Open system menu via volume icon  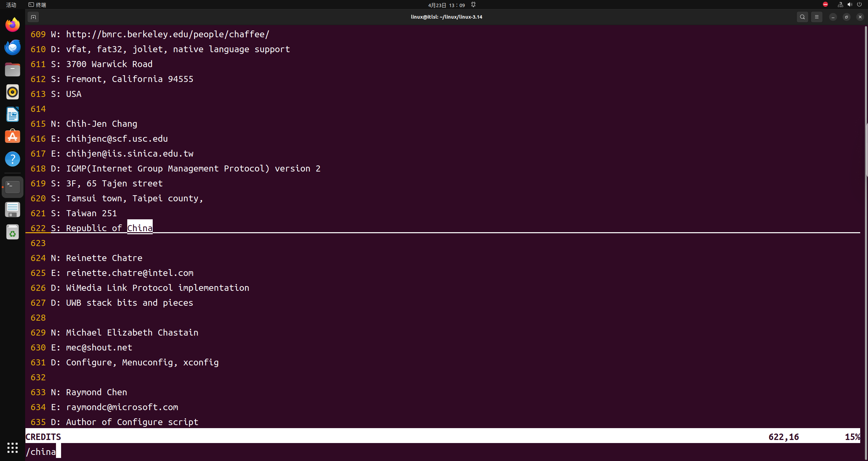(x=850, y=5)
